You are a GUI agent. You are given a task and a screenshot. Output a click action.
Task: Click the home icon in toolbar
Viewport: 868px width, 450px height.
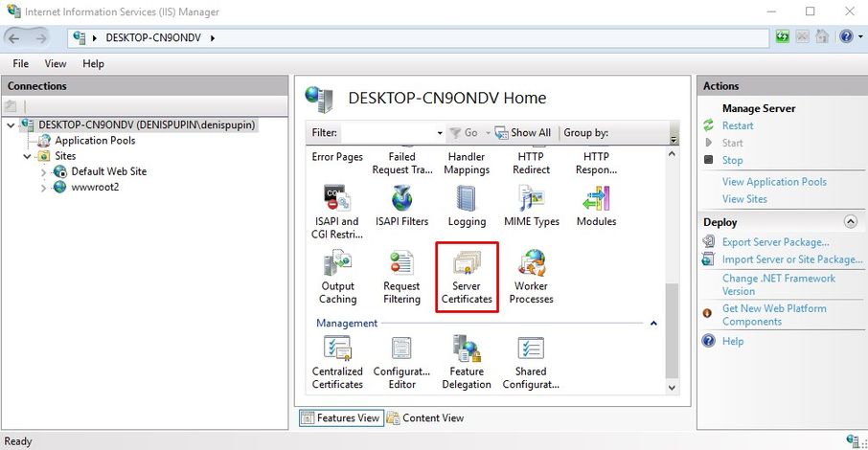coord(822,37)
